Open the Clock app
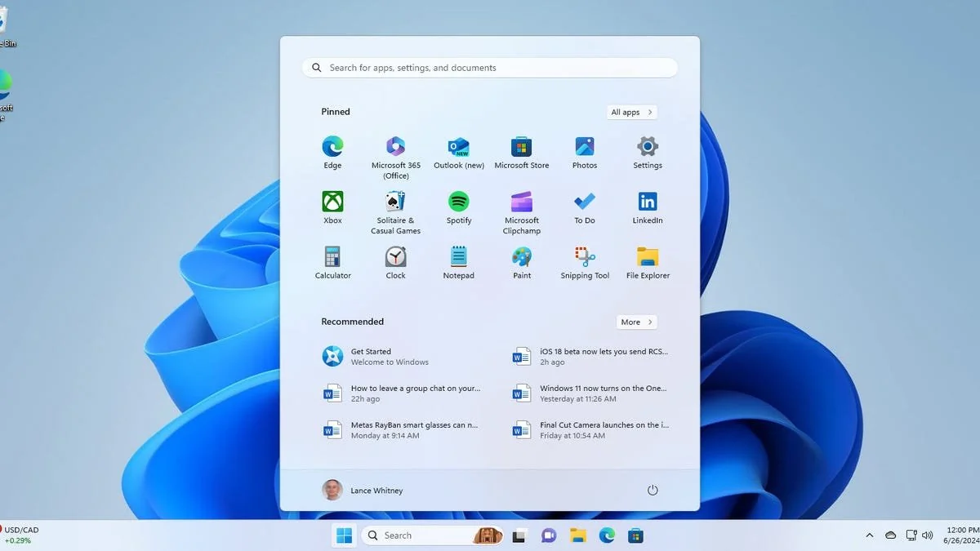The height and width of the screenshot is (551, 980). (x=396, y=262)
